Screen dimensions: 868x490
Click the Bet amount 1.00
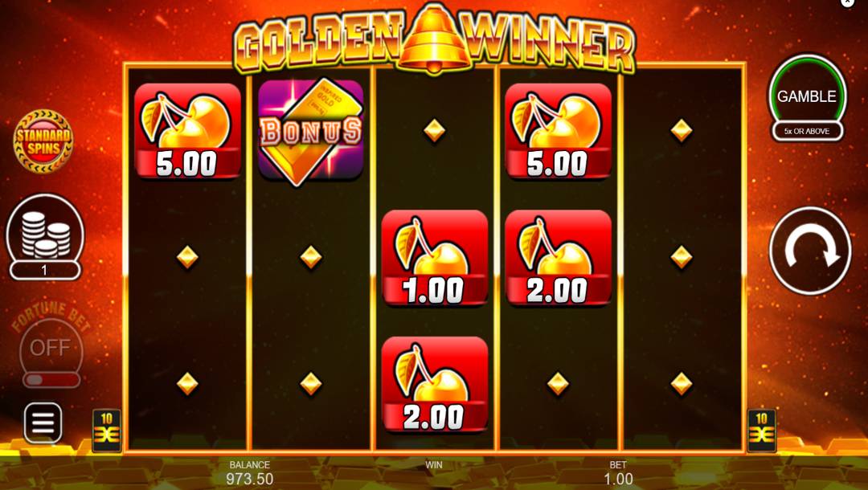pos(618,479)
